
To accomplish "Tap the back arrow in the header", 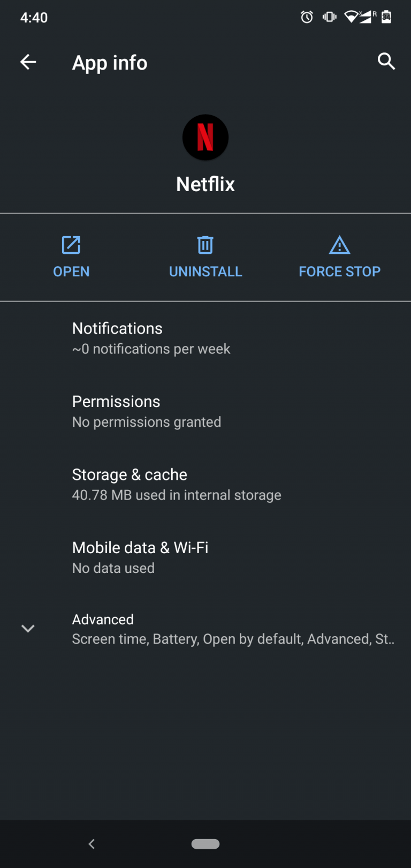I will click(28, 62).
